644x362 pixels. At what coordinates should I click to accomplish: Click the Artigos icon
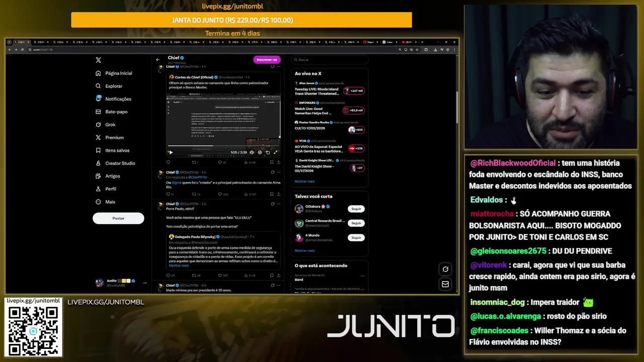click(x=98, y=176)
